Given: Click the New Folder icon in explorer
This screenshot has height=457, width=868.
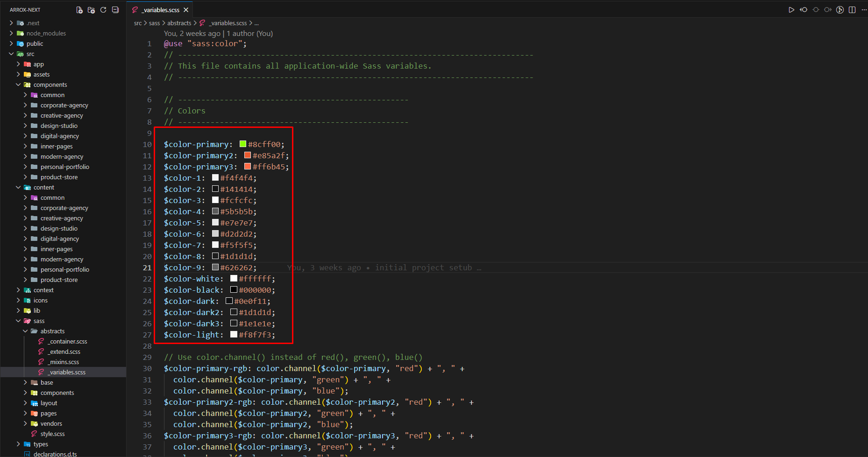Looking at the screenshot, I should pyautogui.click(x=91, y=10).
